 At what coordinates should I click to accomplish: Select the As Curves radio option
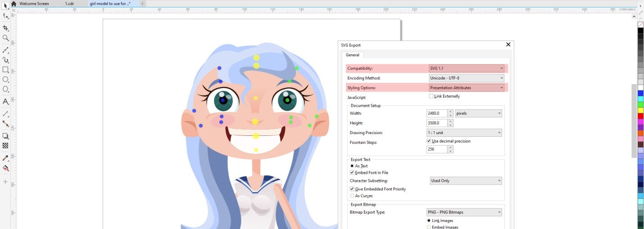click(352, 196)
